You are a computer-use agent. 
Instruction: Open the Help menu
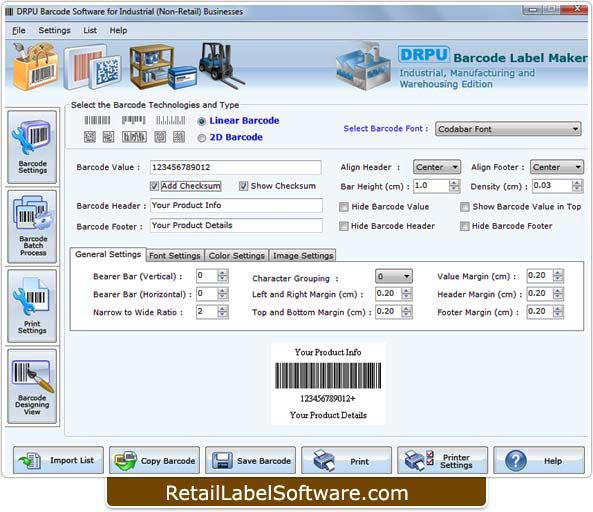click(x=118, y=30)
